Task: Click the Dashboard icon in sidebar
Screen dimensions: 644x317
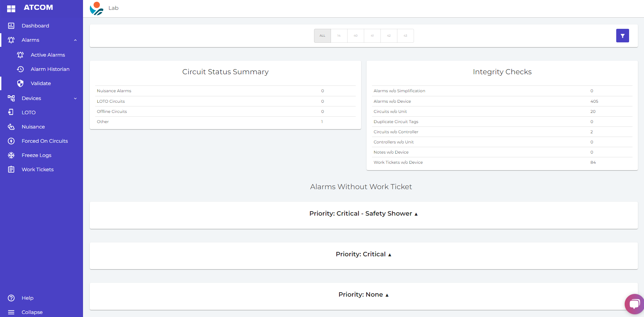Action: pyautogui.click(x=11, y=26)
